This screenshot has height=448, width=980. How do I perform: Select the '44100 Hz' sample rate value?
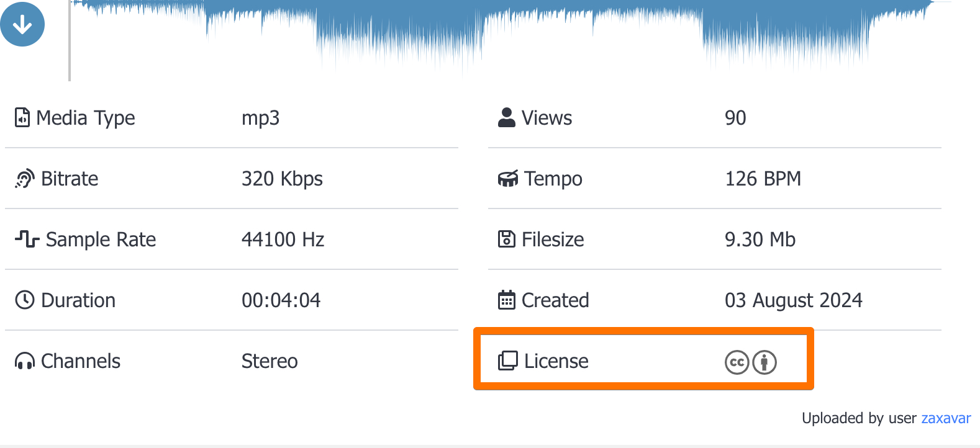(x=283, y=240)
